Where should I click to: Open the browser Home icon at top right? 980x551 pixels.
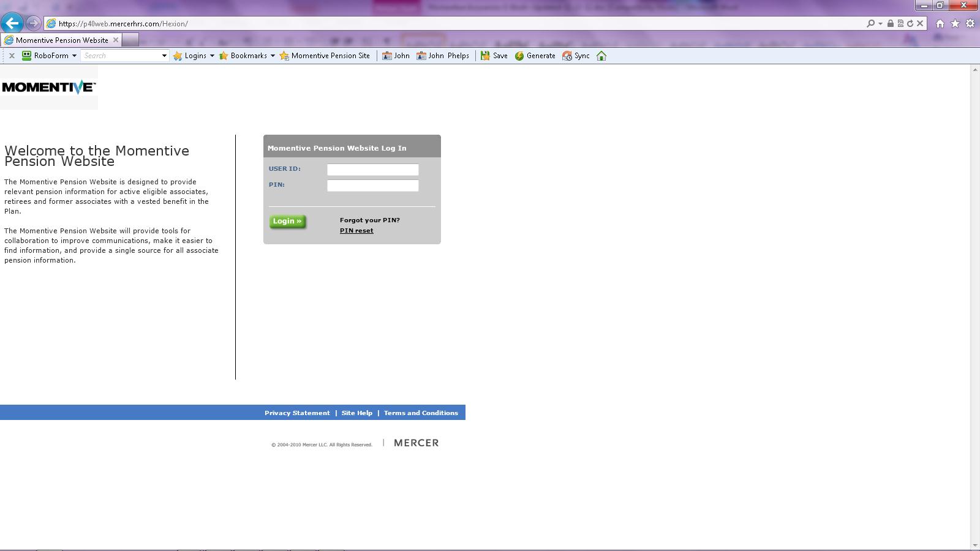[940, 24]
